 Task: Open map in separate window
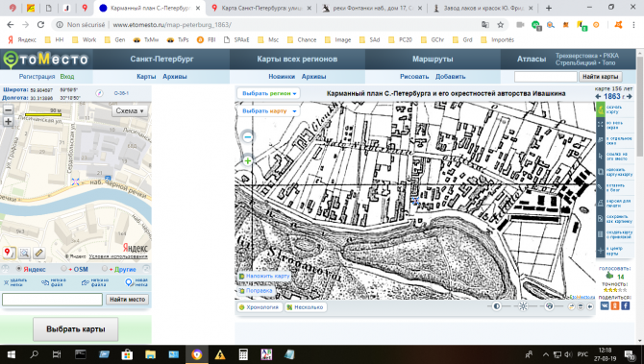(614, 141)
